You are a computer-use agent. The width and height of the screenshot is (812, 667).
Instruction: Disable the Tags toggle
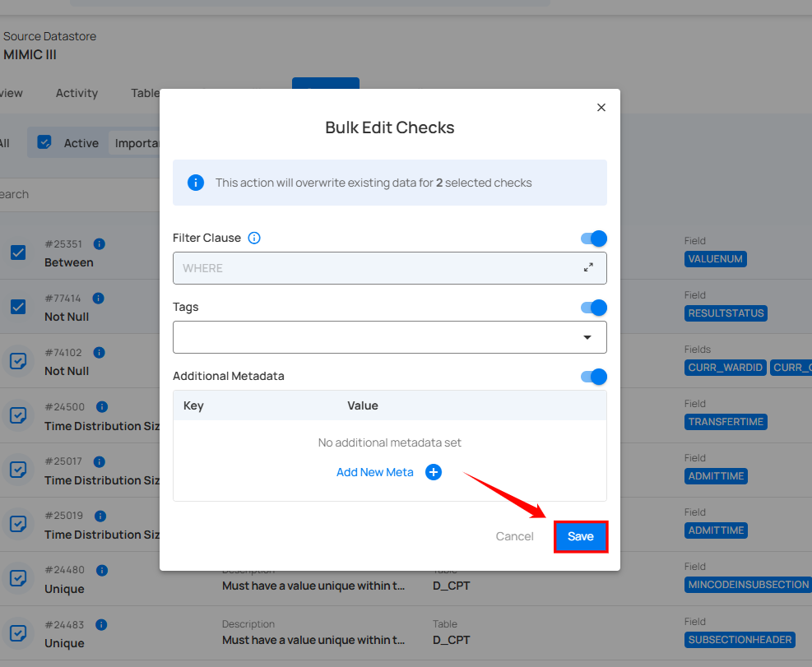tap(593, 308)
